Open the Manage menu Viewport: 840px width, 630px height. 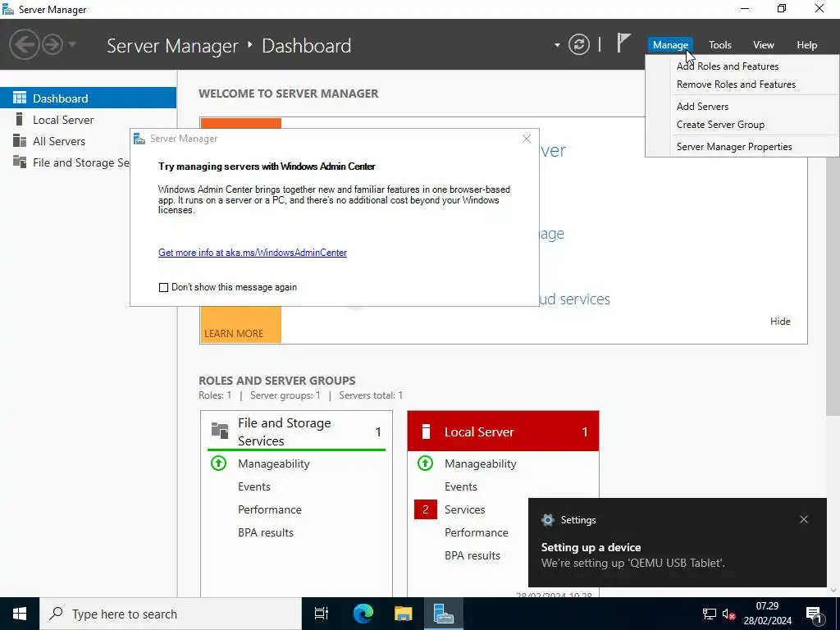(670, 45)
